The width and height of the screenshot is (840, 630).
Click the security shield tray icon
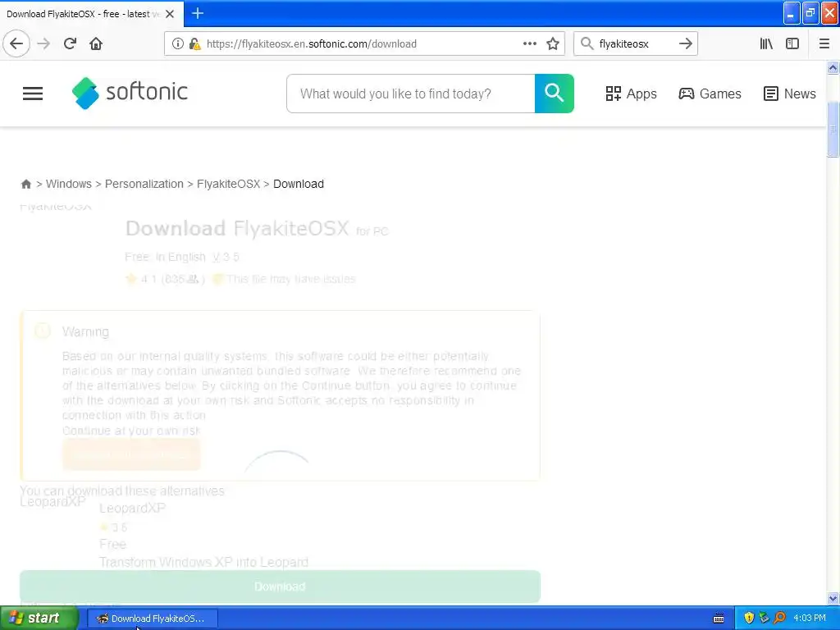pyautogui.click(x=748, y=618)
